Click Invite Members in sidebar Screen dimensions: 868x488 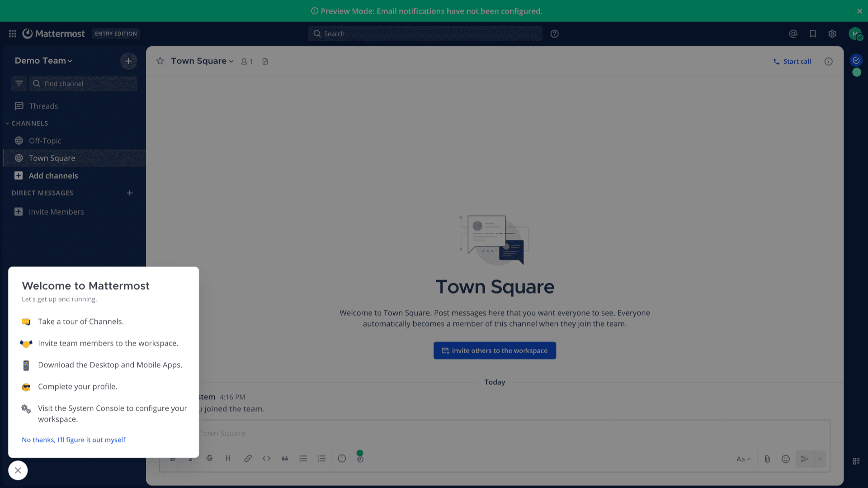point(74,212)
